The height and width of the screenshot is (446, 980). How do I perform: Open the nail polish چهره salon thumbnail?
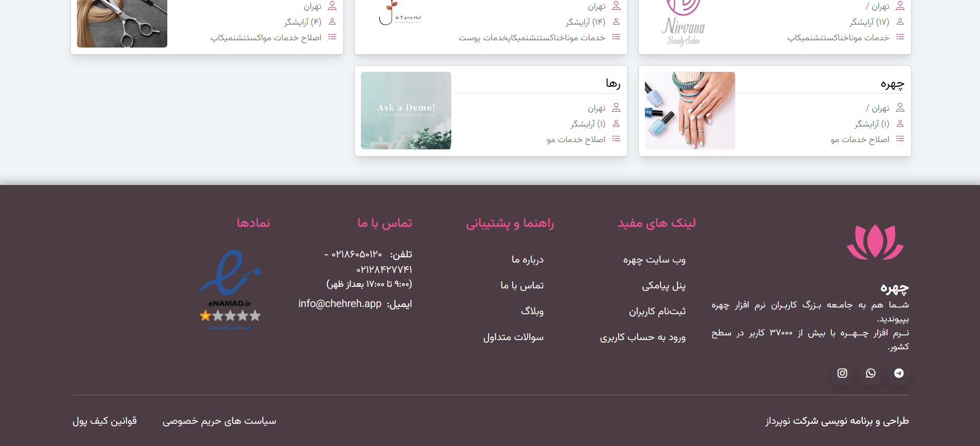pyautogui.click(x=690, y=111)
